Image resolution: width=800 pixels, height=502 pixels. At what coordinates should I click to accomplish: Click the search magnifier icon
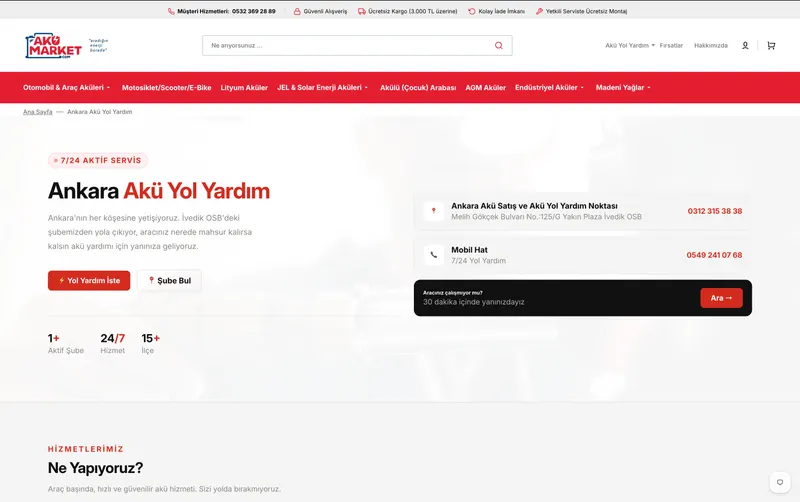pos(498,45)
